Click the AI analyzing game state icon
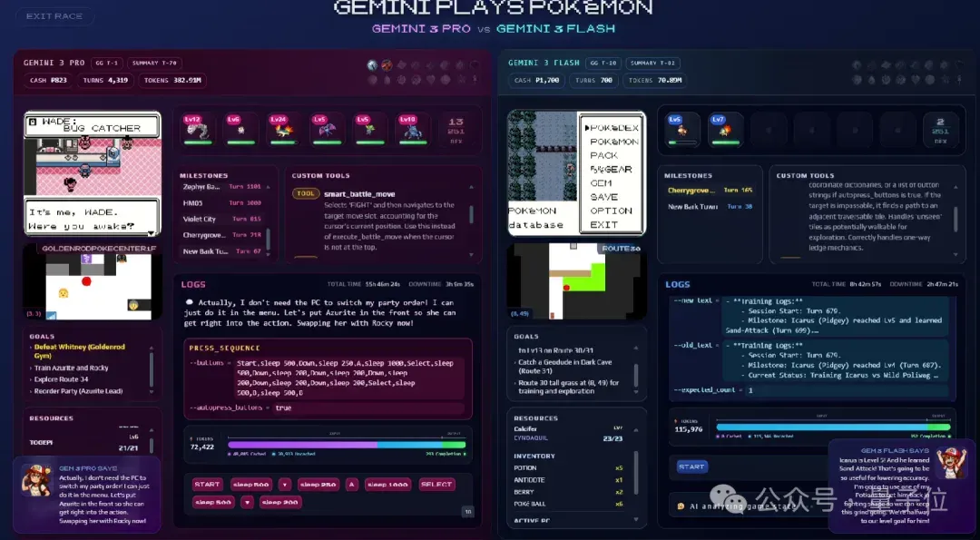Screen dimensions: 980x540 point(681,506)
